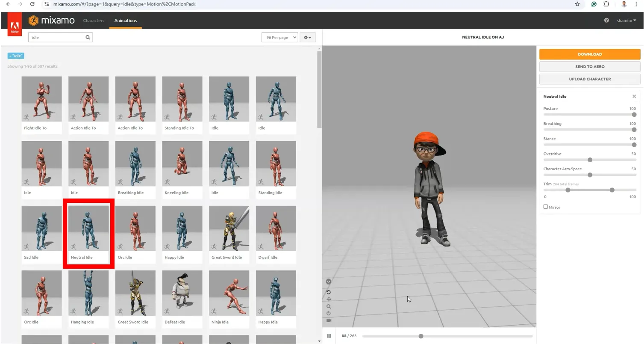Activate the zoom tool beside the 3D viewport
Image resolution: width=644 pixels, height=344 pixels.
coord(329,306)
